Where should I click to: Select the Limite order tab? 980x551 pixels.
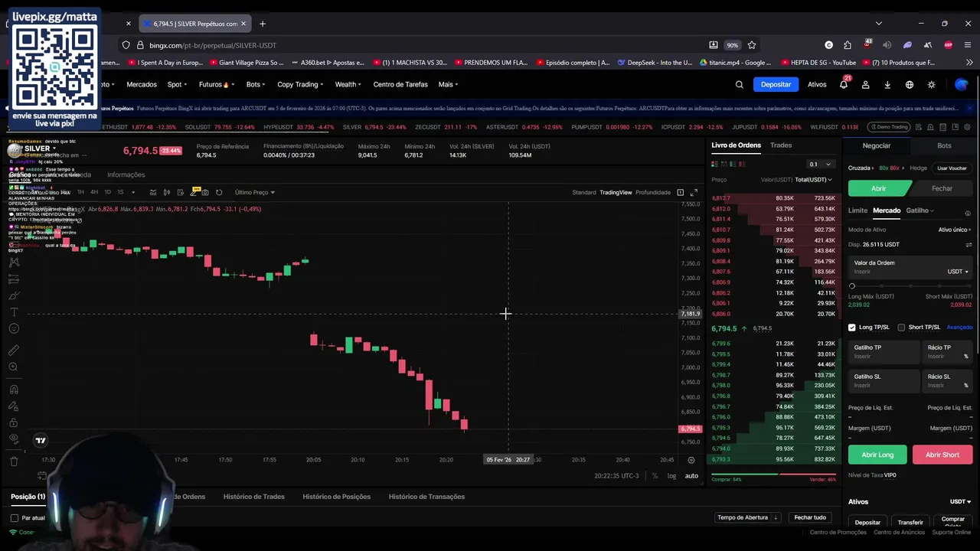tap(857, 210)
